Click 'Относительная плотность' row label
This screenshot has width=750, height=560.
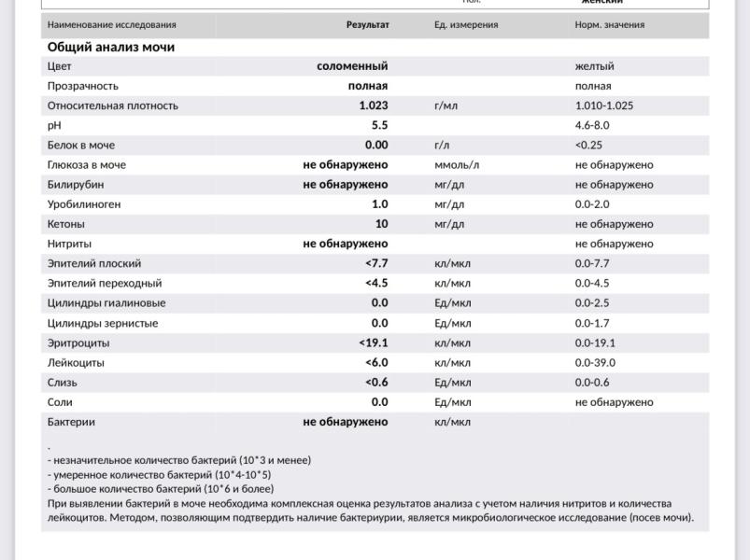tap(112, 105)
